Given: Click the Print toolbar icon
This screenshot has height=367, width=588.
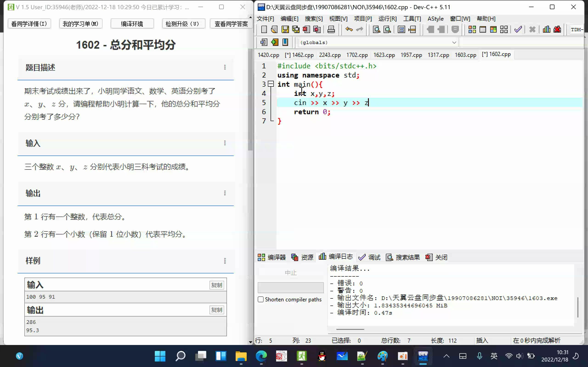Looking at the screenshot, I should click(x=331, y=30).
